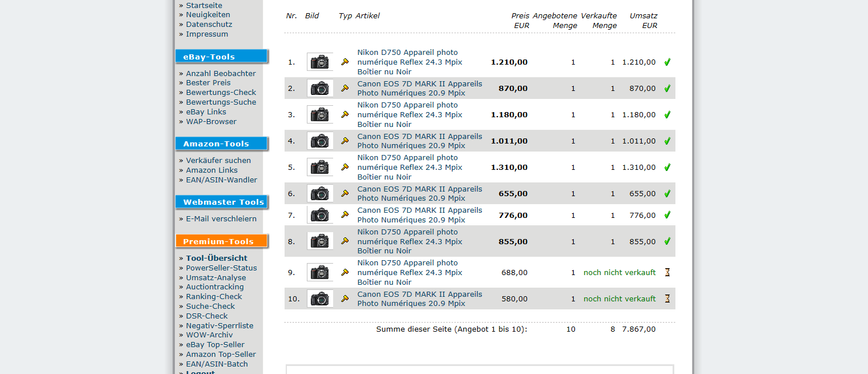The width and height of the screenshot is (868, 374).
Task: Open Amazon Links page
Action: [211, 170]
